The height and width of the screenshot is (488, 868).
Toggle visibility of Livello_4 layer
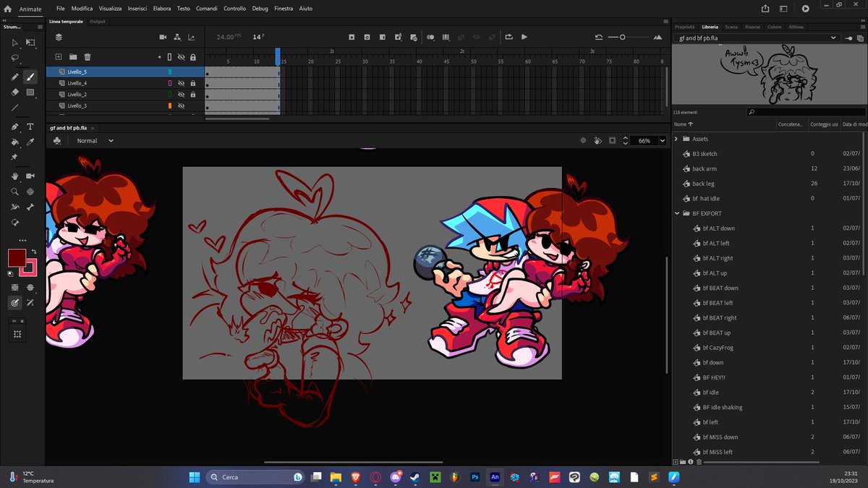pyautogui.click(x=182, y=83)
